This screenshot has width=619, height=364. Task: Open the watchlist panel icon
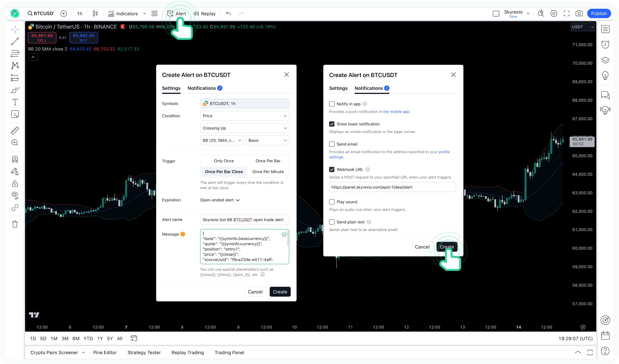pyautogui.click(x=605, y=29)
